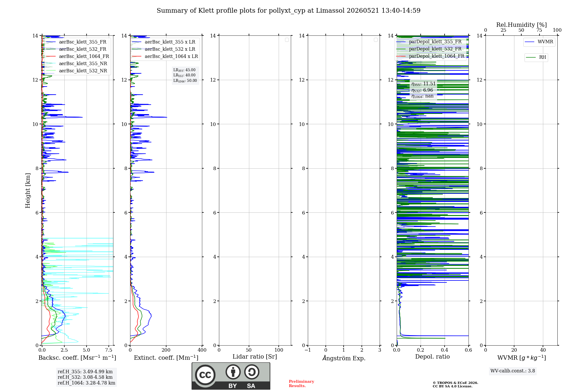The height and width of the screenshot is (392, 577).
Task: Click the empty legend box in Lidar ratio panel
Action: tap(287, 40)
